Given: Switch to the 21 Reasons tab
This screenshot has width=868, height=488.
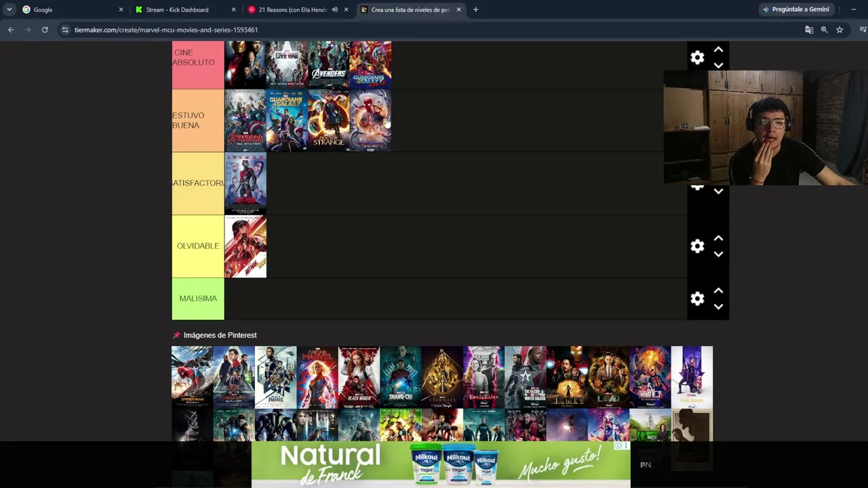Looking at the screenshot, I should (298, 9).
